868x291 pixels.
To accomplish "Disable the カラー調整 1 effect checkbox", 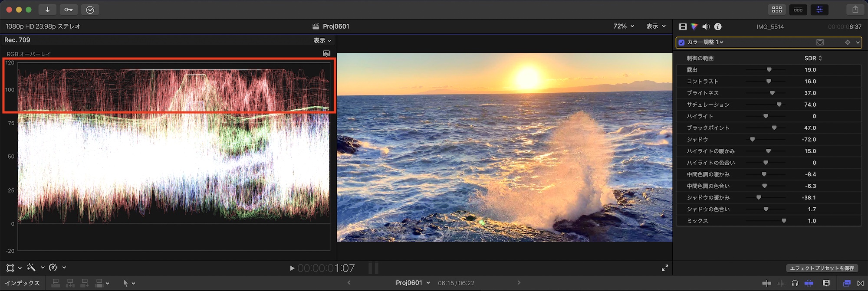I will click(x=681, y=42).
